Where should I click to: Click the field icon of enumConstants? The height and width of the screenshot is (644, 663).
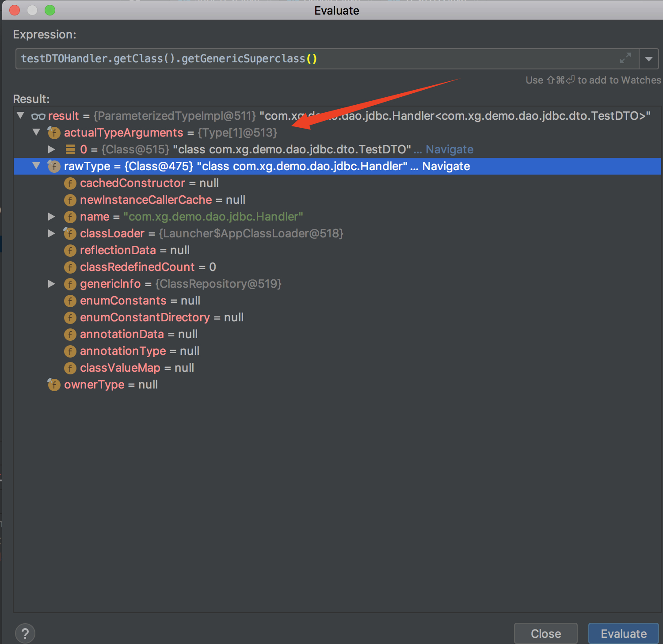pyautogui.click(x=70, y=301)
